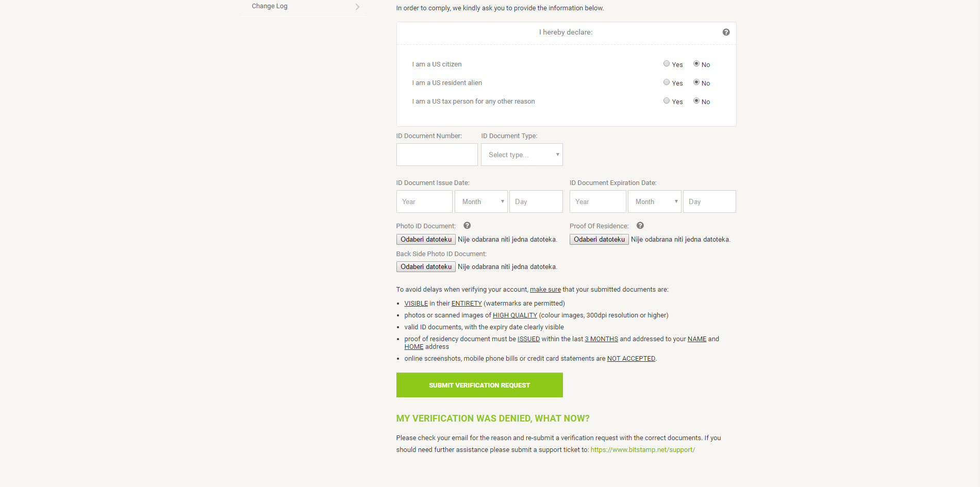Choose file for Proof Of Residence
Screen dimensions: 980x487
599,240
